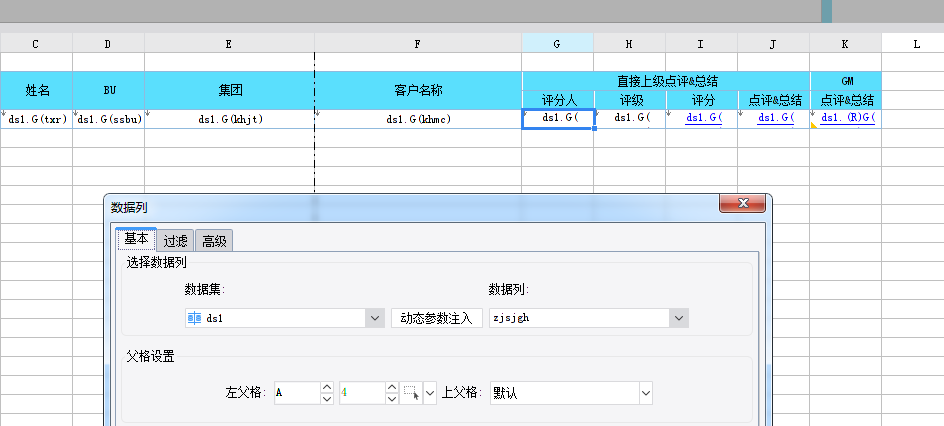
Task: Select the ds1.G( cell under 评分人
Action: tap(558, 119)
